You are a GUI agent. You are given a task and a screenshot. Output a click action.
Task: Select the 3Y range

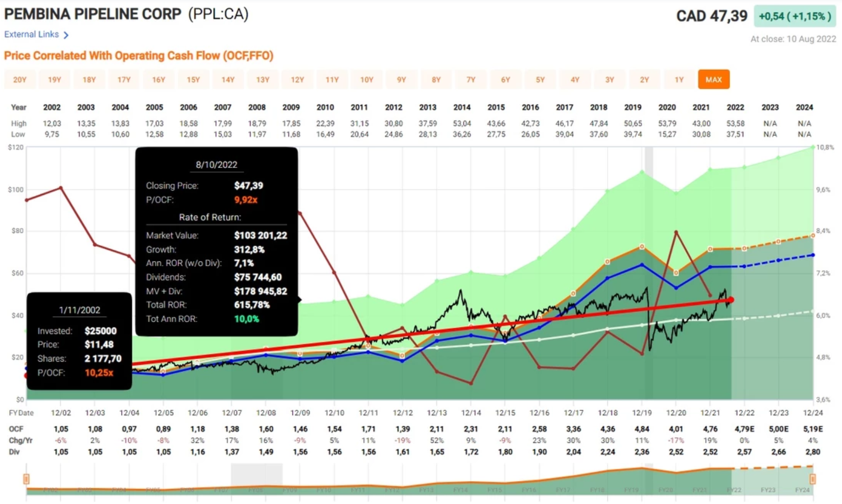pyautogui.click(x=610, y=79)
